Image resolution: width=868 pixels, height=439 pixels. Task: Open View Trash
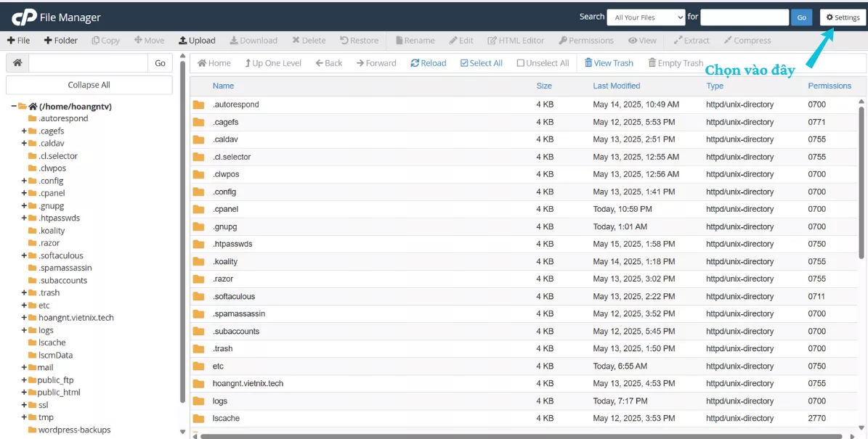click(x=609, y=63)
